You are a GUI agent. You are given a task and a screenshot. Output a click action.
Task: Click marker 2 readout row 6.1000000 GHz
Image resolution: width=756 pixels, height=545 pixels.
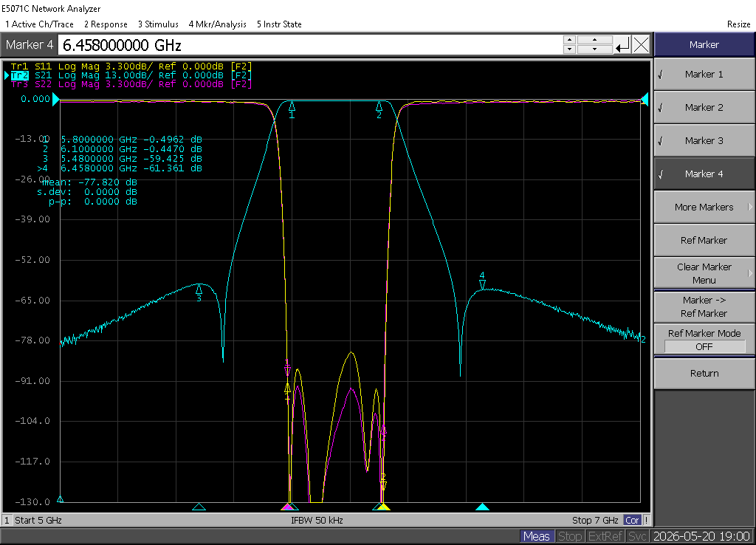click(122, 149)
